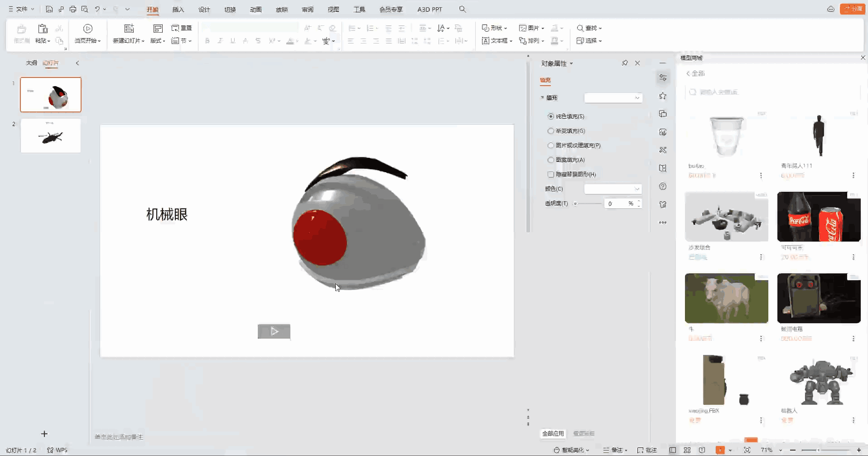Click the zoom in plus icon

pos(859,450)
